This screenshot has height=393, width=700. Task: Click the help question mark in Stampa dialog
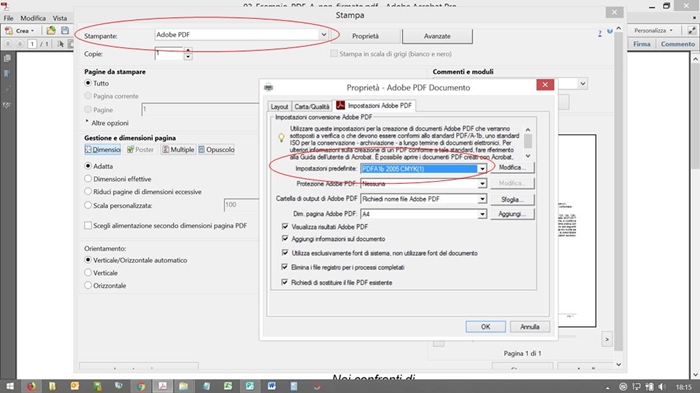tap(600, 33)
